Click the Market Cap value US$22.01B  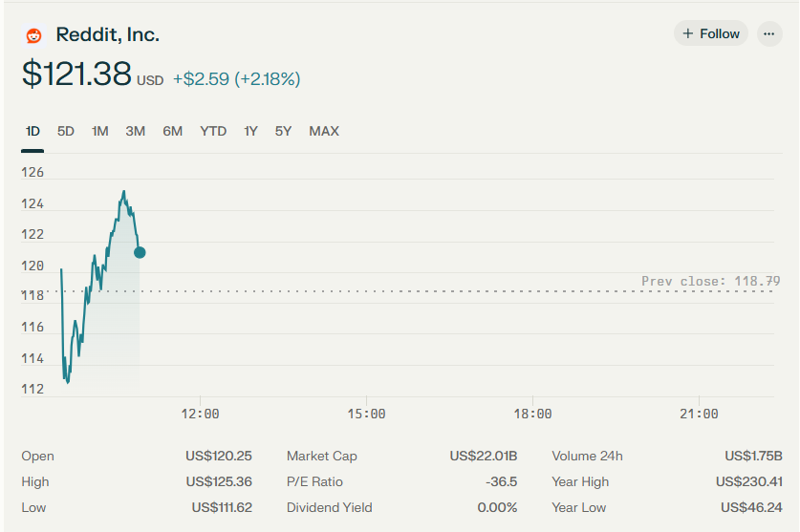484,456
